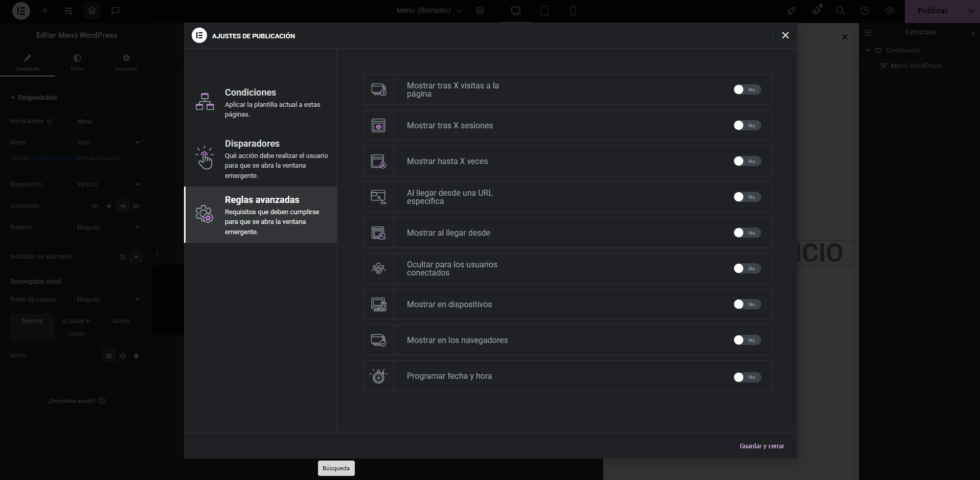Click the Publicar button

(932, 11)
